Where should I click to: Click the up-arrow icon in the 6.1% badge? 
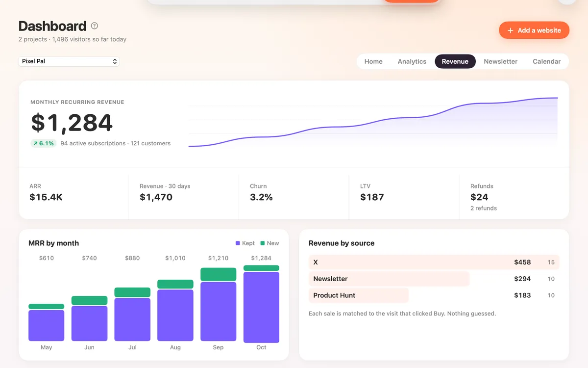click(35, 143)
